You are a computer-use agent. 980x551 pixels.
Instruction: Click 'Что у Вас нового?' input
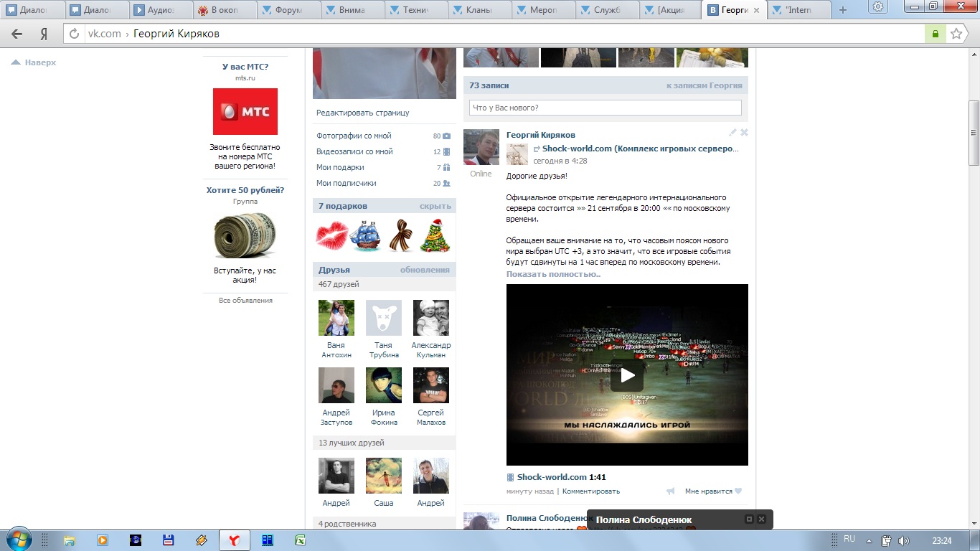point(606,108)
